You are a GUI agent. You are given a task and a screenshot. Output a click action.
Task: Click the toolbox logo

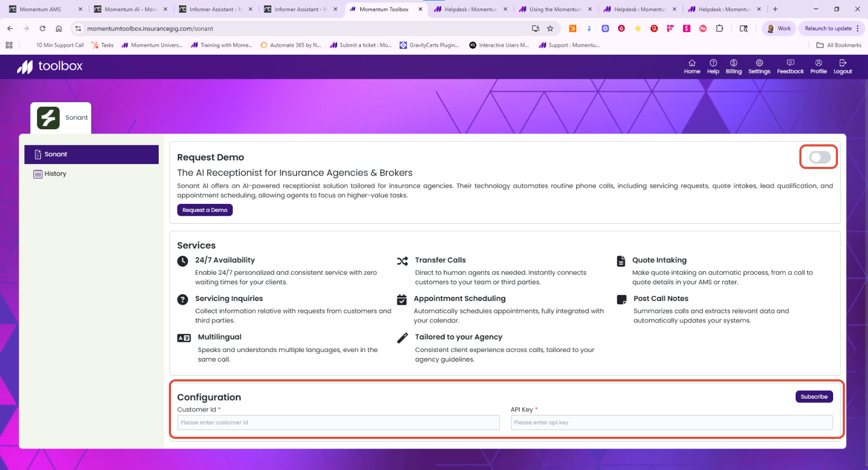click(50, 67)
